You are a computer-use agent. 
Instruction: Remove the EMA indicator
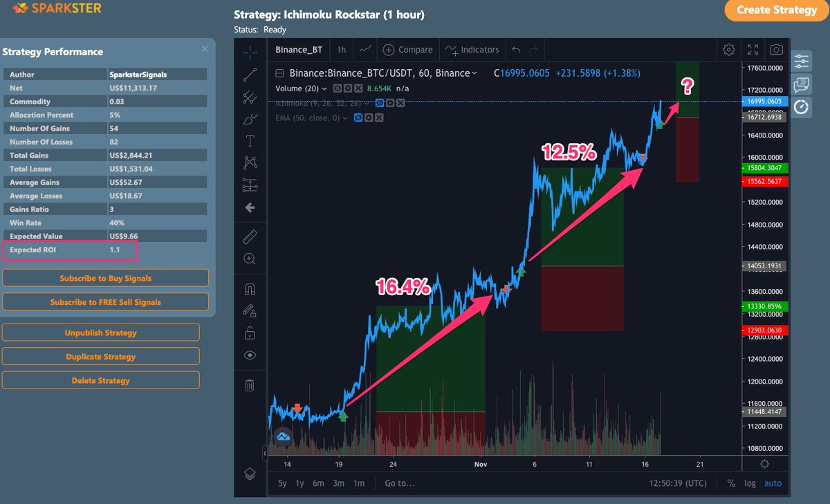[379, 118]
